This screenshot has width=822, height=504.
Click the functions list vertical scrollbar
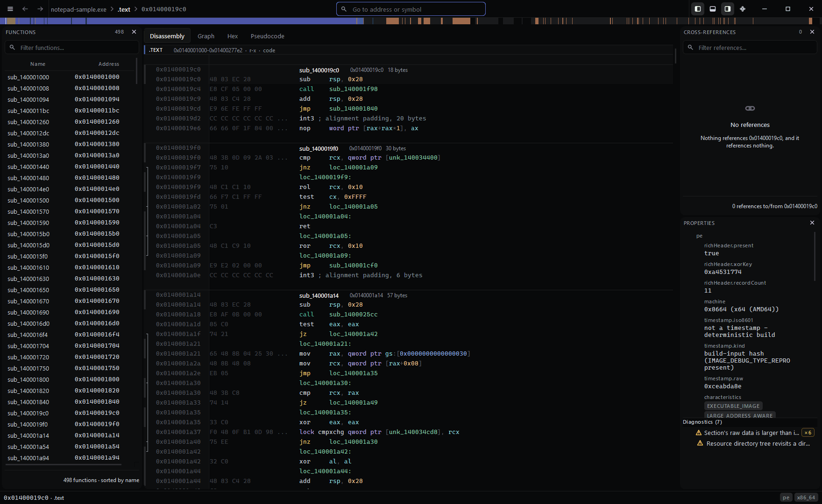[x=137, y=71]
